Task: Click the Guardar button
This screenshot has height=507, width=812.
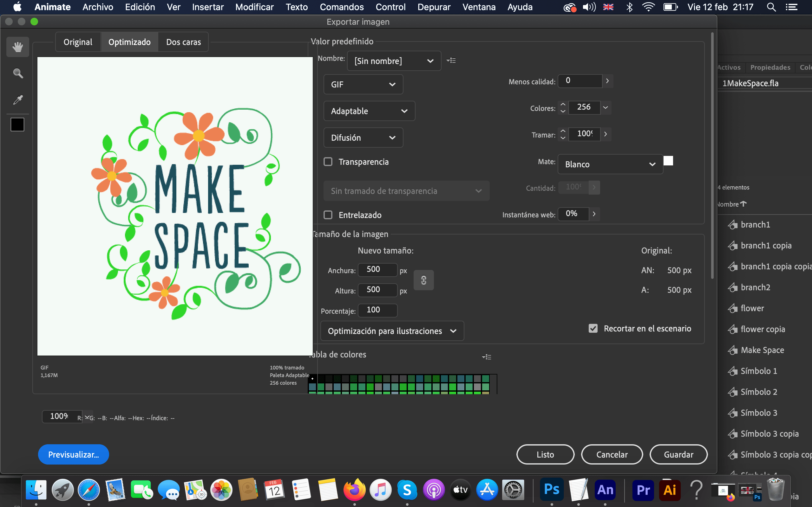Action: [678, 454]
